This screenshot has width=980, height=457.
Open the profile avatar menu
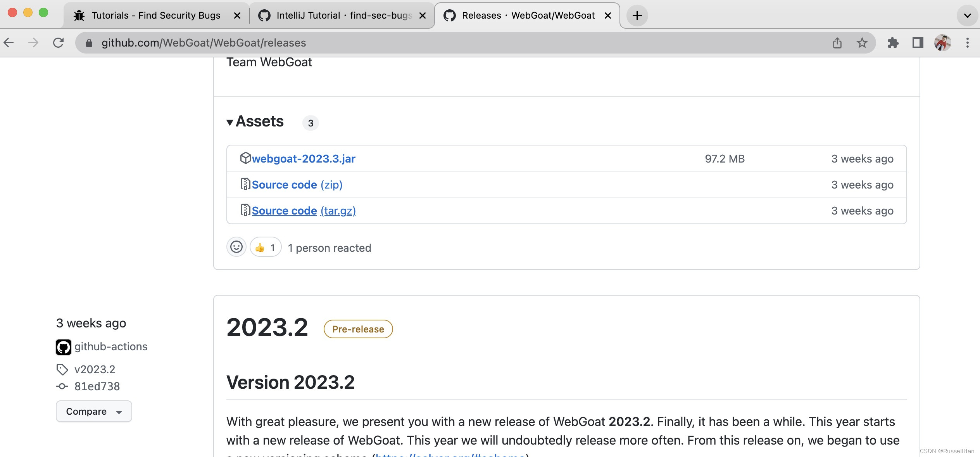pos(943,43)
